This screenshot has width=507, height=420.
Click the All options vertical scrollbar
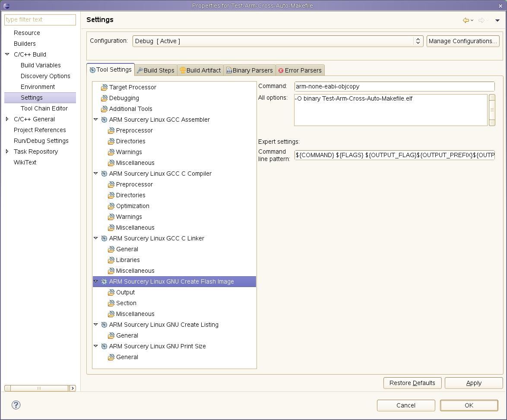pos(492,110)
